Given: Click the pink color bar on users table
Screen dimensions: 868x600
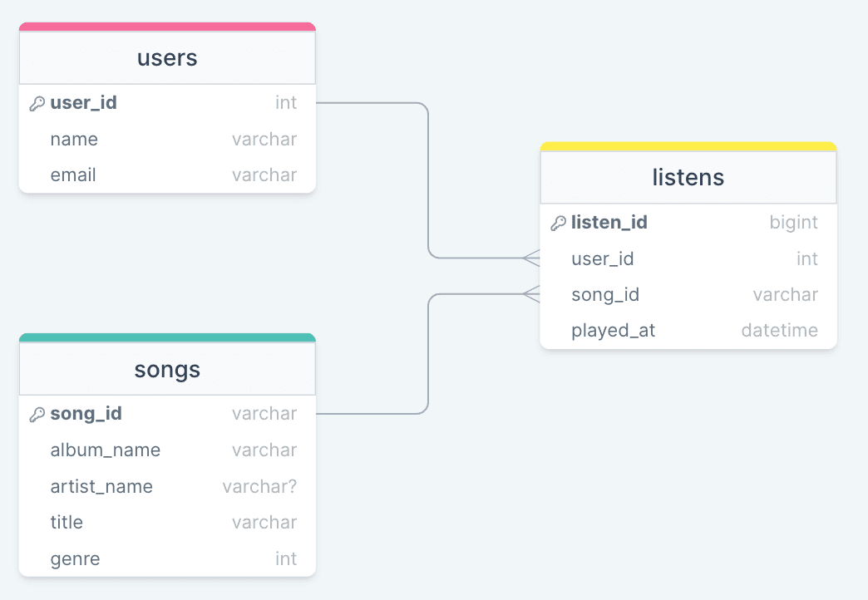Looking at the screenshot, I should point(167,27).
